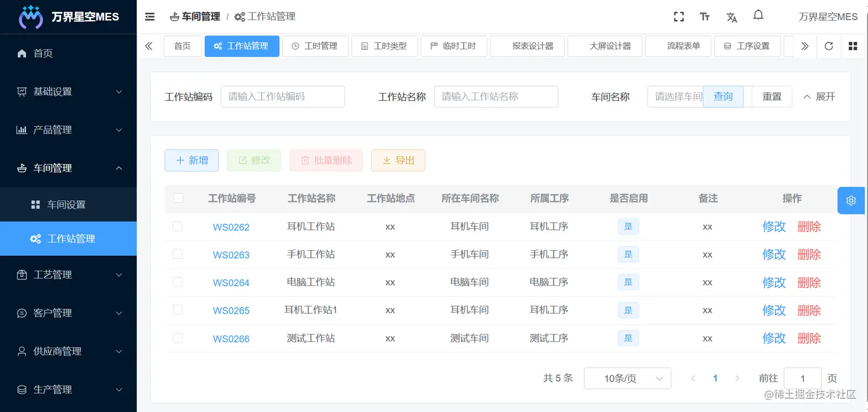Refresh the page using the refresh icon

[x=828, y=46]
